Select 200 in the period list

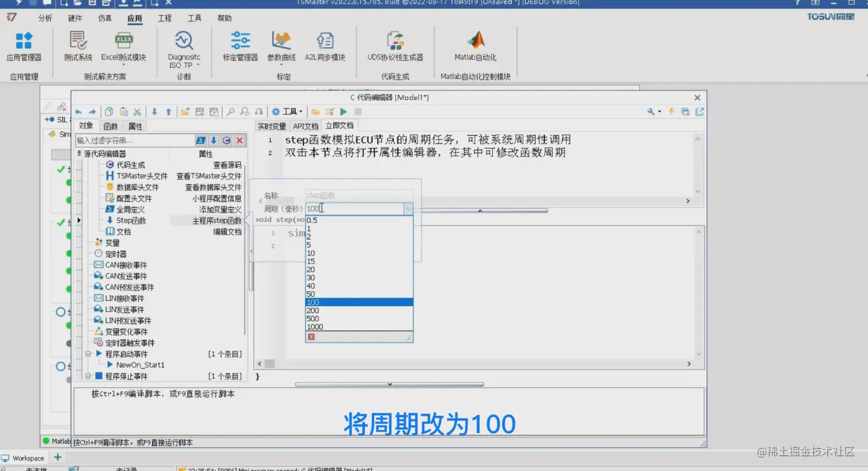tap(359, 311)
